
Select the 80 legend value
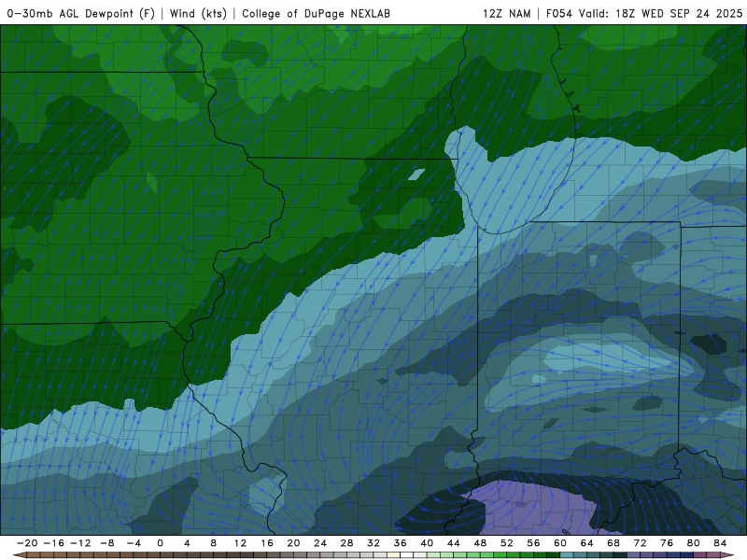pyautogui.click(x=694, y=543)
